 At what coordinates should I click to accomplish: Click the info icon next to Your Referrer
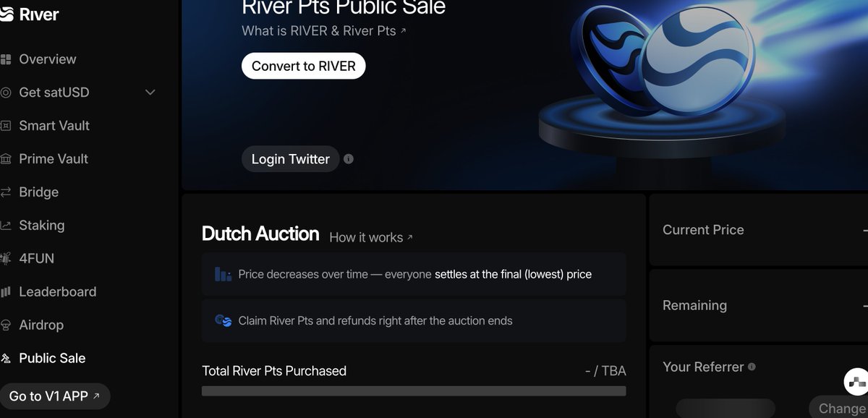[752, 367]
